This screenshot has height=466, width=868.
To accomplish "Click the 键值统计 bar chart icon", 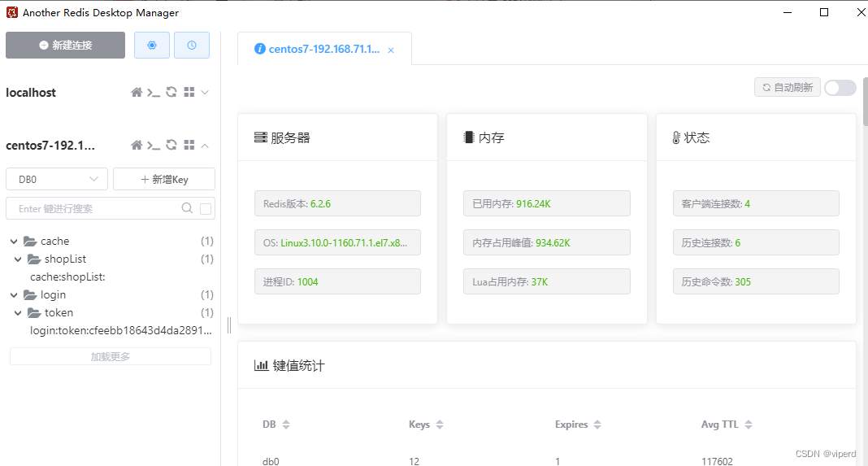I will (261, 365).
